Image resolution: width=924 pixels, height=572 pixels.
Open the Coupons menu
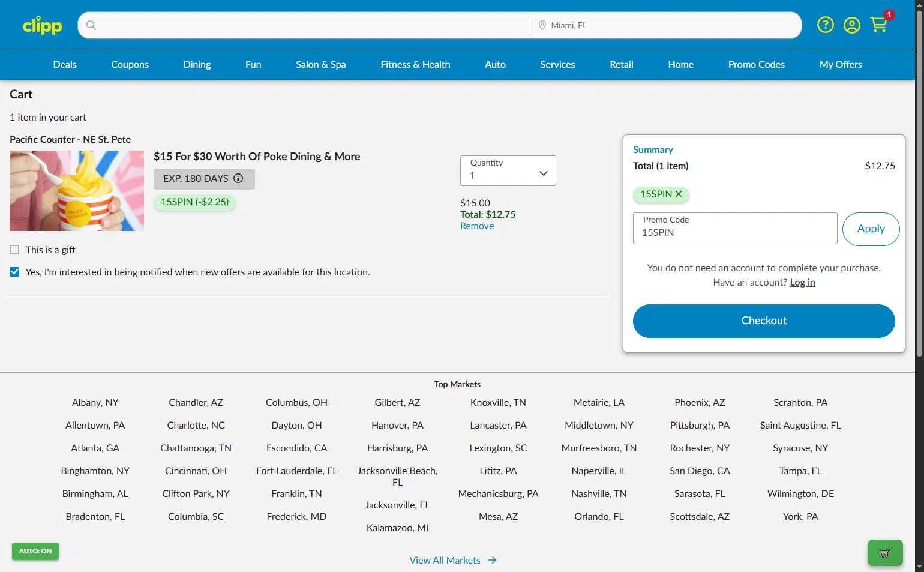coord(130,64)
